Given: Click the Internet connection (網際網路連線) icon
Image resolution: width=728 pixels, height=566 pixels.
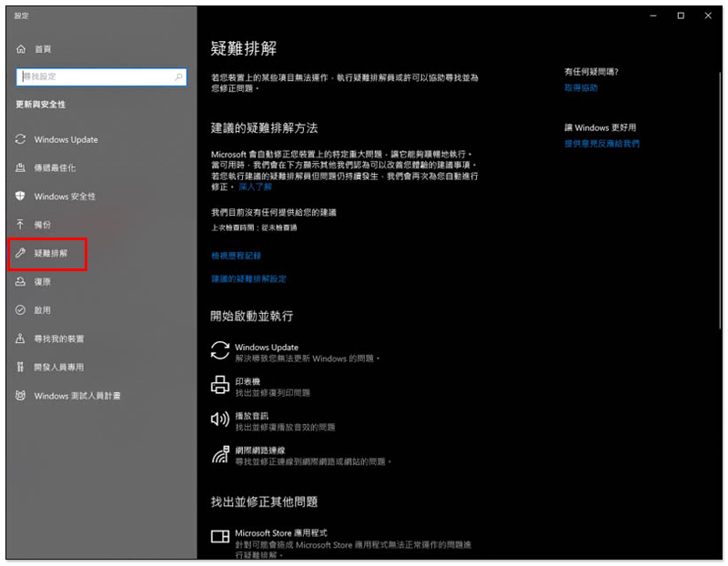Looking at the screenshot, I should [220, 454].
